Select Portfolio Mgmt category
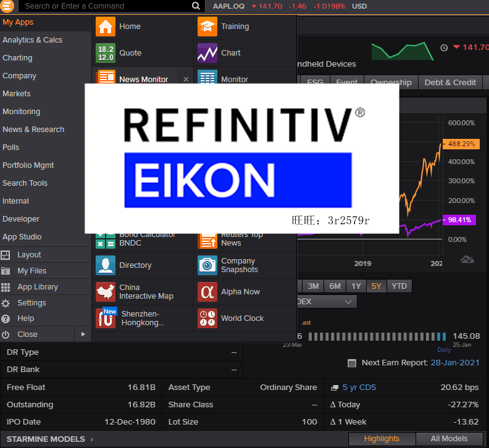Image resolution: width=489 pixels, height=448 pixels. (28, 165)
